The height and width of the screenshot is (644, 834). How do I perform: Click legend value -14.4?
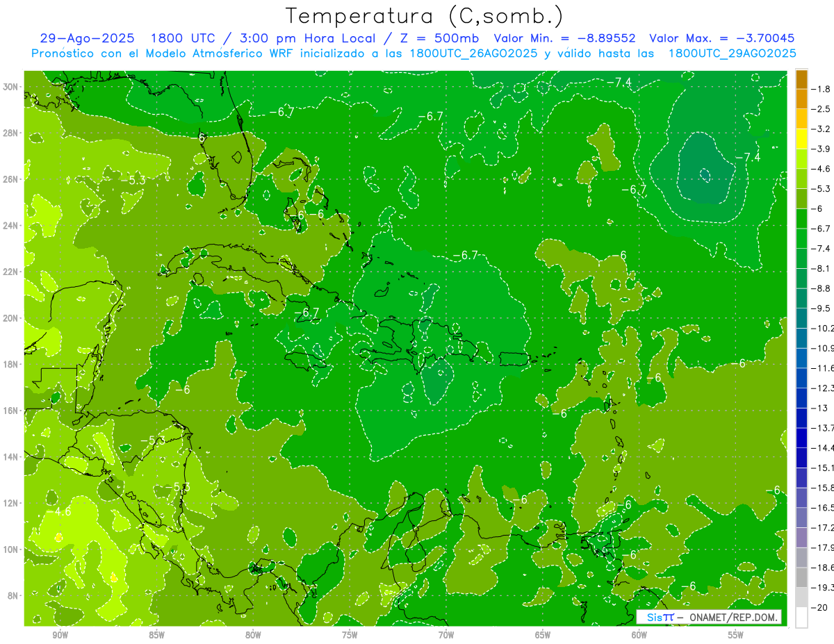[823, 448]
